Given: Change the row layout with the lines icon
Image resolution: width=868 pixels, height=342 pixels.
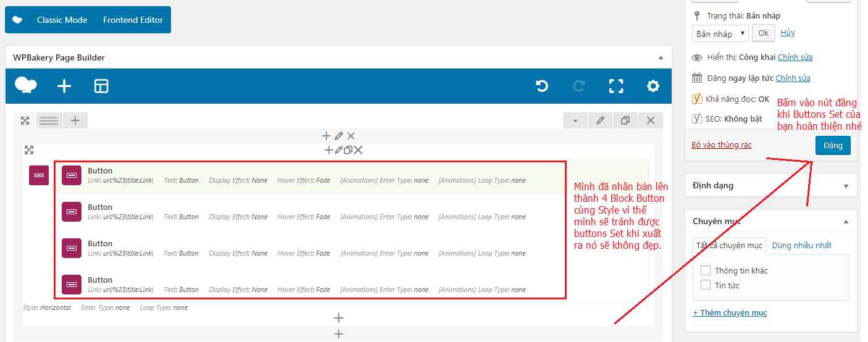Looking at the screenshot, I should point(49,120).
